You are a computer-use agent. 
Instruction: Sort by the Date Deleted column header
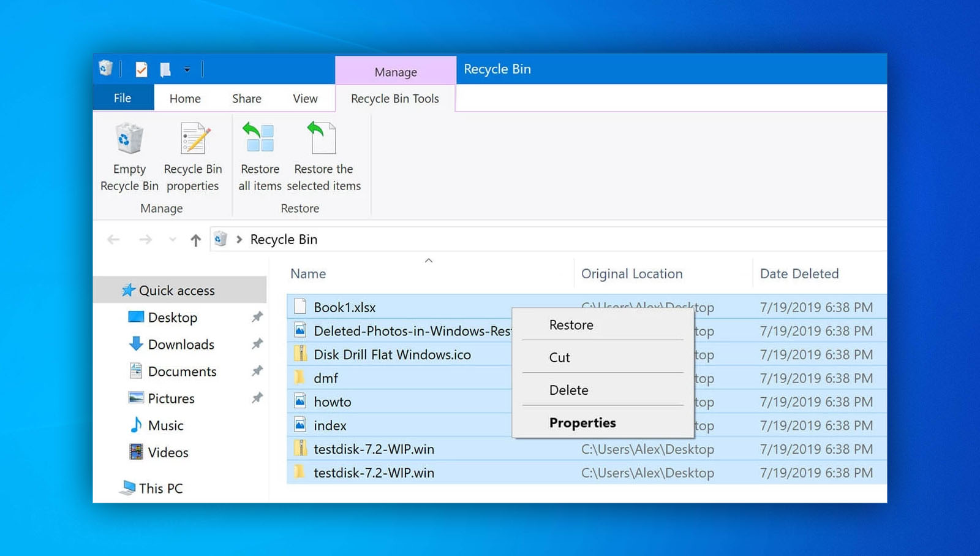[799, 274]
